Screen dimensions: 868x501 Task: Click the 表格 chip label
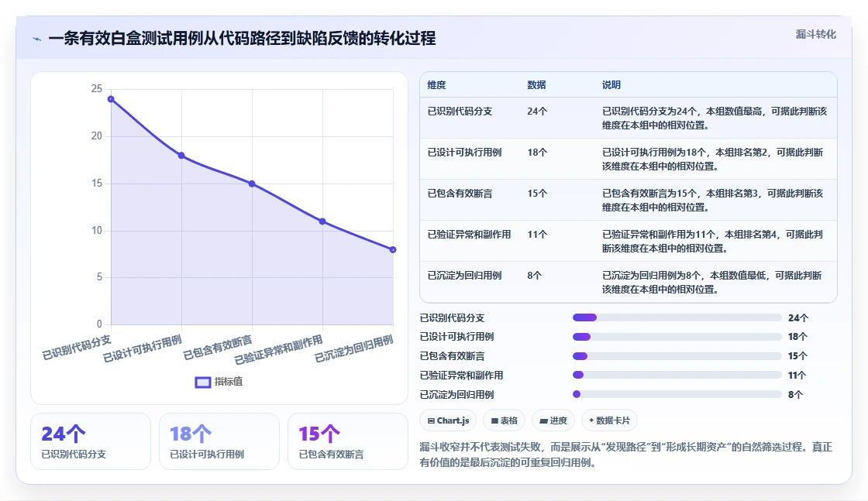[508, 420]
